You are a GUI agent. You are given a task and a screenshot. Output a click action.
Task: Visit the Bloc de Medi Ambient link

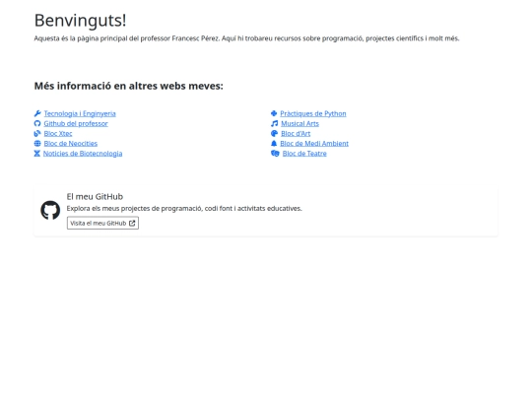pos(314,144)
